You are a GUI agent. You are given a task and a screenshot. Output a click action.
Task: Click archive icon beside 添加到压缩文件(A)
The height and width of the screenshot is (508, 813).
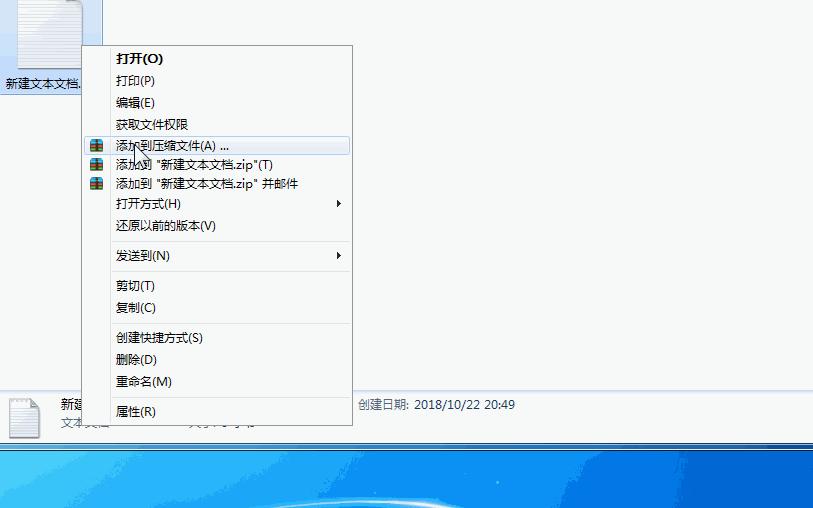pyautogui.click(x=96, y=146)
